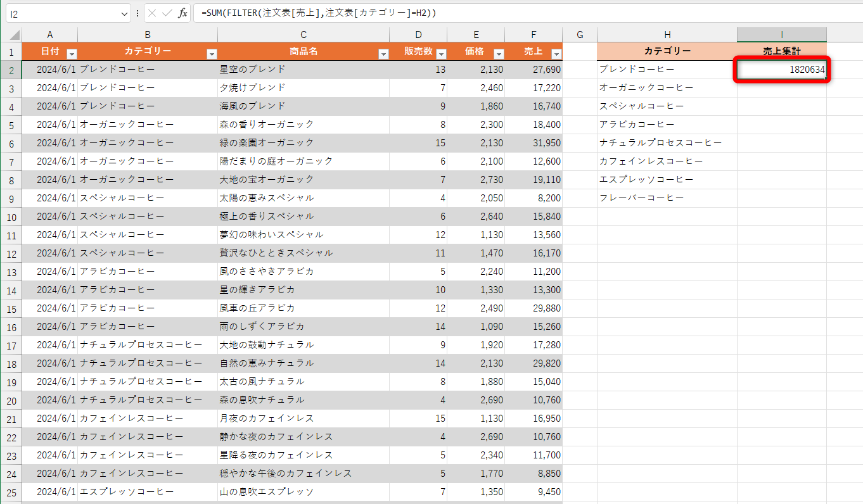This screenshot has width=863, height=504.
Task: Open the Name Box dropdown arrow
Action: (x=124, y=13)
